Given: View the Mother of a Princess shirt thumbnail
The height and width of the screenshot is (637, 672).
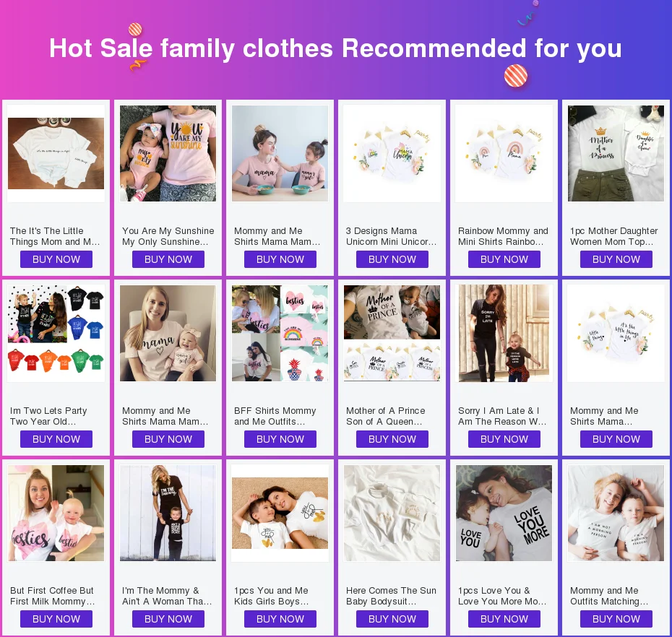Looking at the screenshot, I should click(x=616, y=153).
